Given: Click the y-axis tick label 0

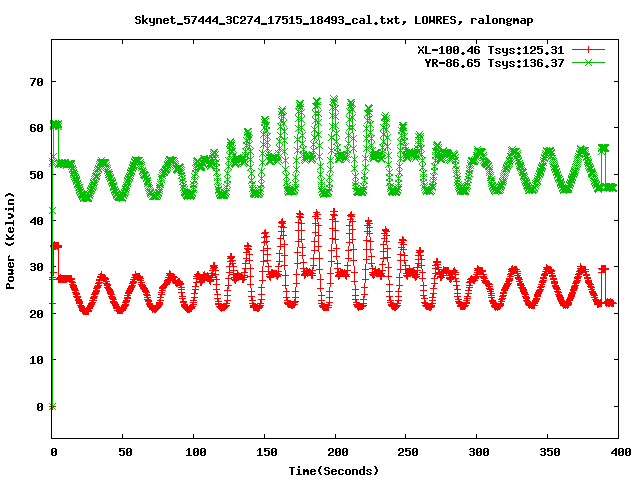Looking at the screenshot, I should pos(40,407).
